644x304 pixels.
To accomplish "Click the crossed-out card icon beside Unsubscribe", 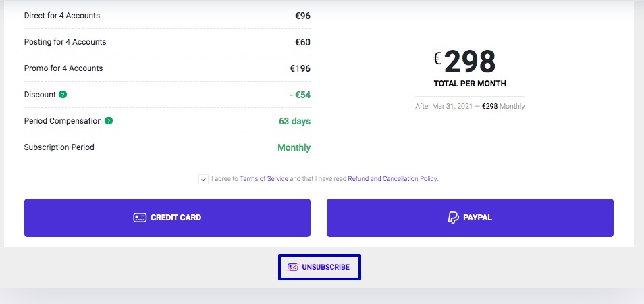I will (x=293, y=267).
